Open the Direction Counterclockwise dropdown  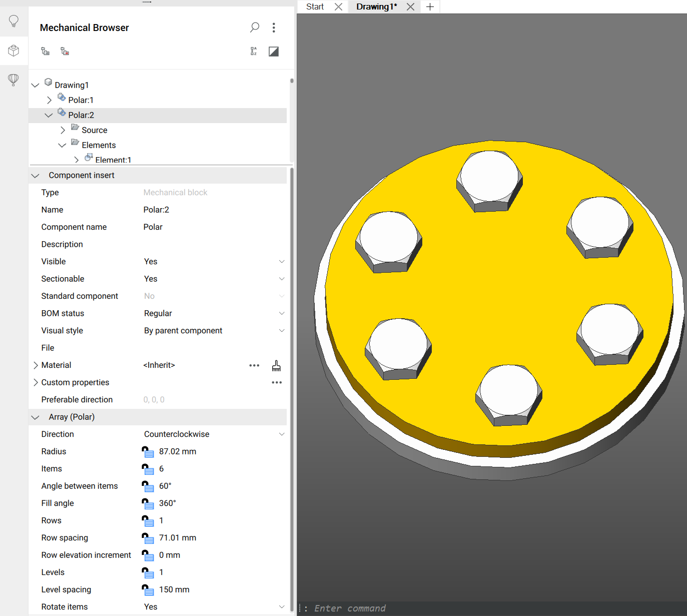(282, 434)
